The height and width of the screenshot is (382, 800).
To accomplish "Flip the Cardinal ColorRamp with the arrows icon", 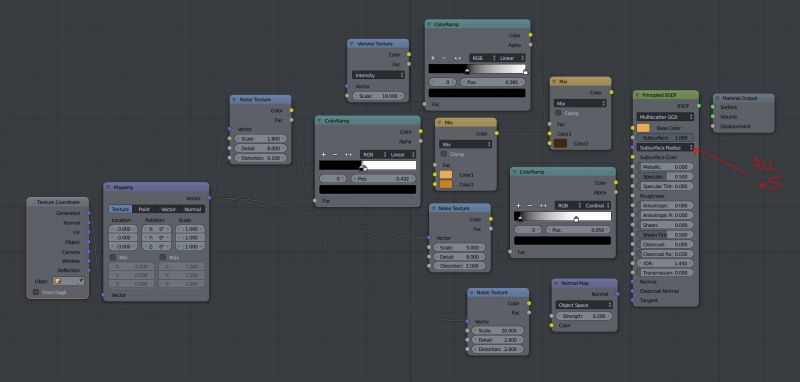I will coord(543,205).
